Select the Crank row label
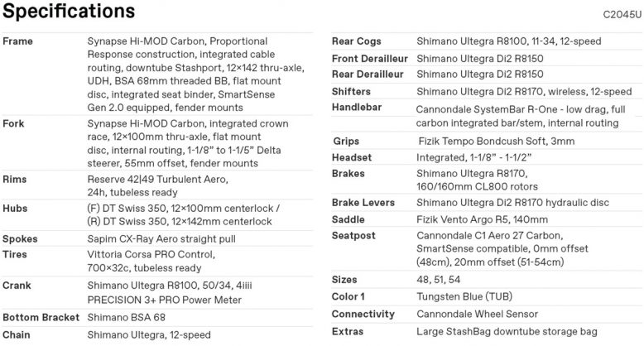Viewport: 644px width, 346px height. [18, 283]
